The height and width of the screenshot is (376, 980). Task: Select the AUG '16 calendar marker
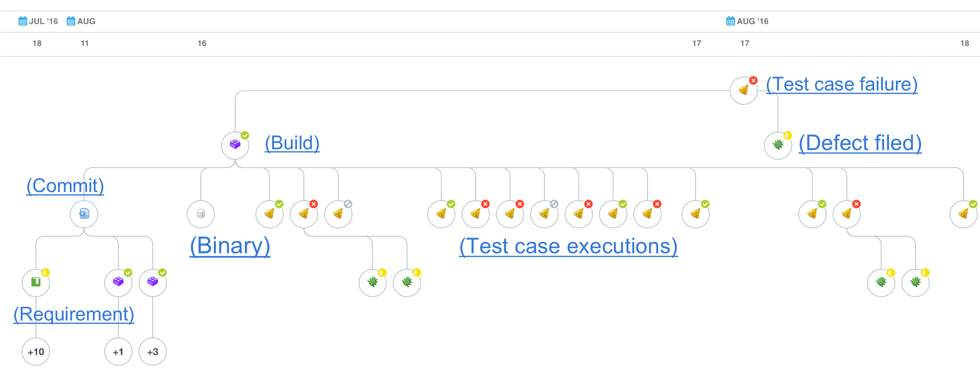[x=747, y=21]
